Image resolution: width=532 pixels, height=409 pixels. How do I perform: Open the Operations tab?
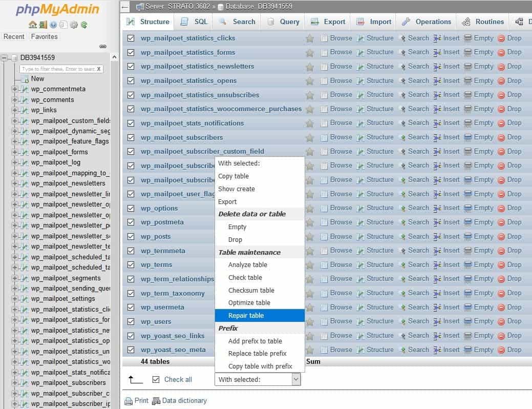coord(427,22)
